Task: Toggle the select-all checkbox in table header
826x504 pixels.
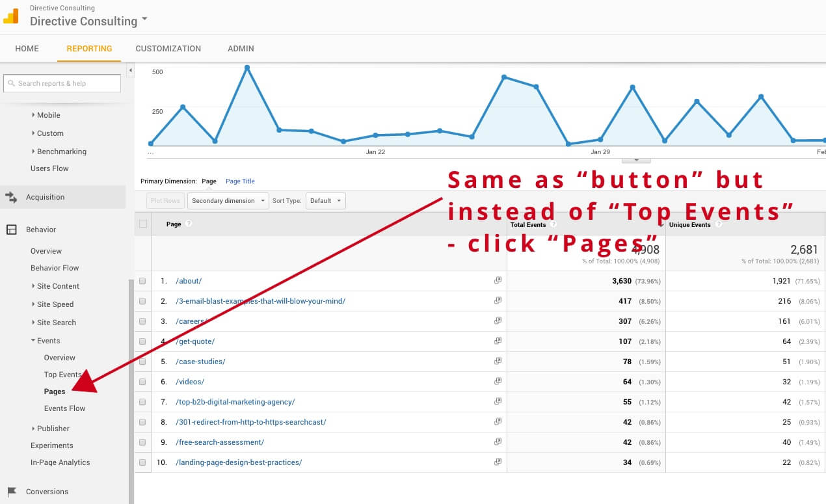Action: [142, 224]
